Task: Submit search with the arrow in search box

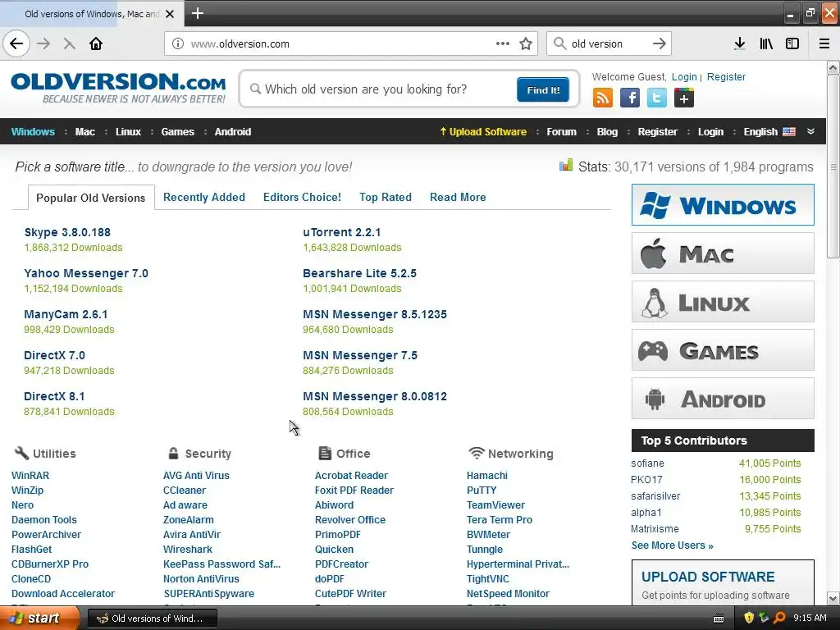Action: point(660,44)
